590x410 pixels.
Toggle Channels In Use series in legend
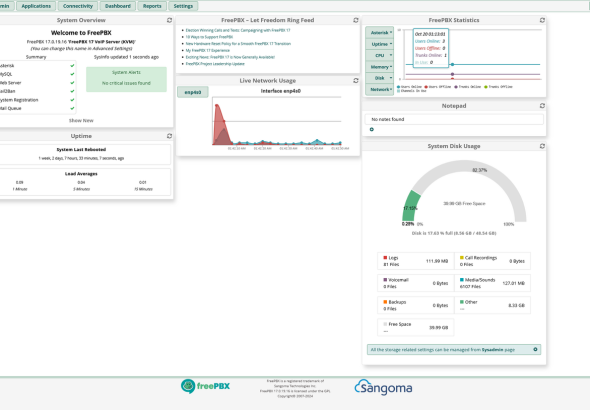coord(412,91)
